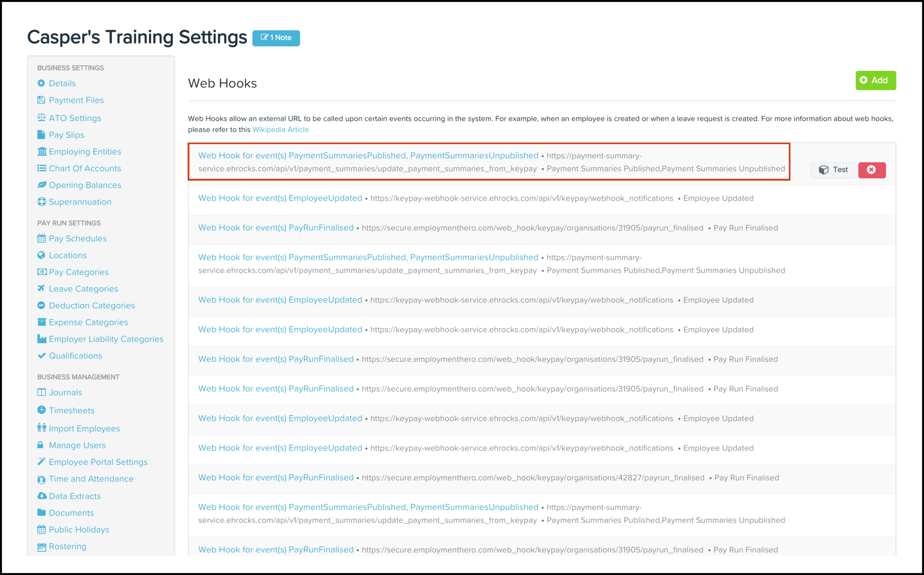
Task: Navigate to Employee Portal Settings
Action: point(98,462)
